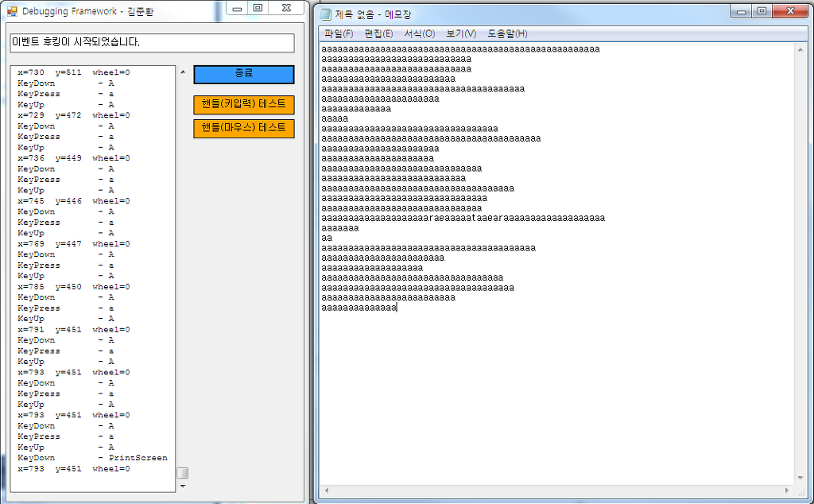Click the Debugging Framework title bar icon

[12, 11]
